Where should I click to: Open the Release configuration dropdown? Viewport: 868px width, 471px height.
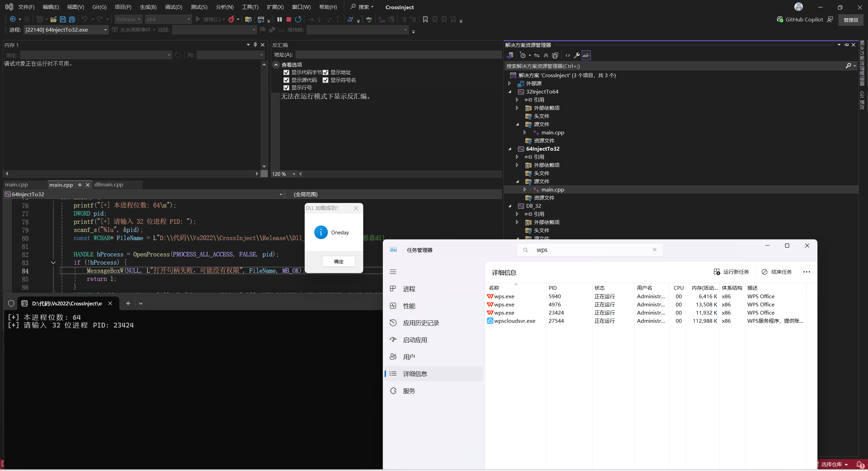pos(128,19)
